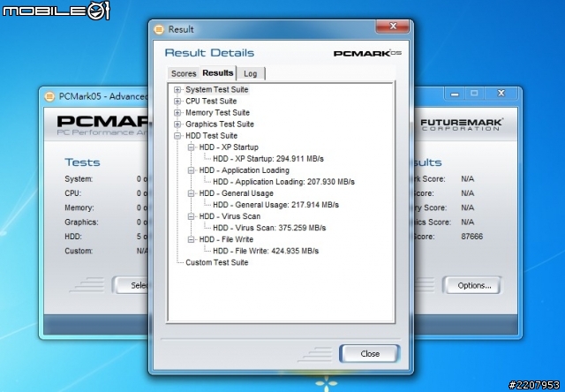
Task: Select the HDD - Virus Scan label
Action: [x=230, y=216]
